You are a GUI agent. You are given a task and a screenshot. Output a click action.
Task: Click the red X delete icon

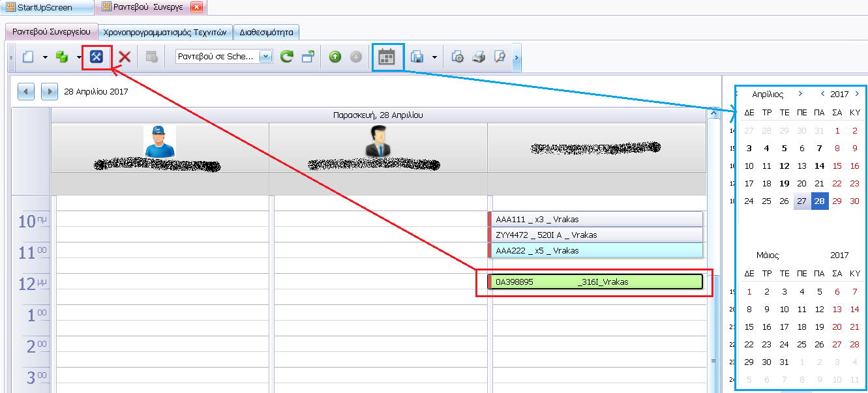pyautogui.click(x=125, y=57)
